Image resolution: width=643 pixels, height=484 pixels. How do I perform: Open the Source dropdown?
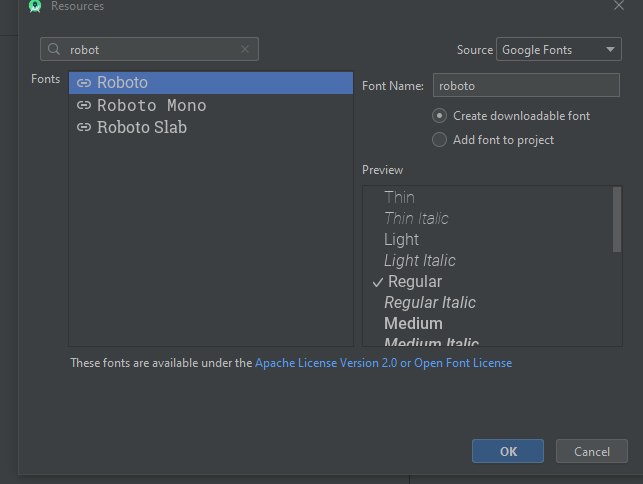(559, 49)
